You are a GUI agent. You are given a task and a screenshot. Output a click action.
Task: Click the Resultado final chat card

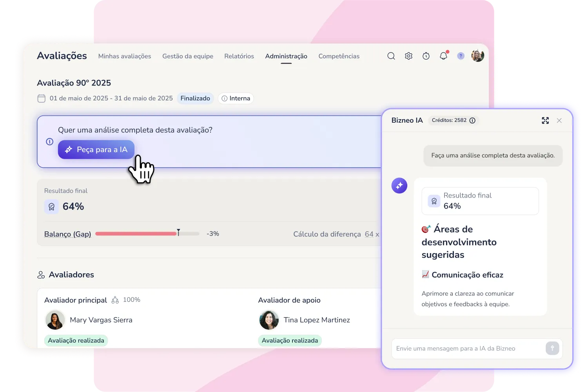click(480, 201)
